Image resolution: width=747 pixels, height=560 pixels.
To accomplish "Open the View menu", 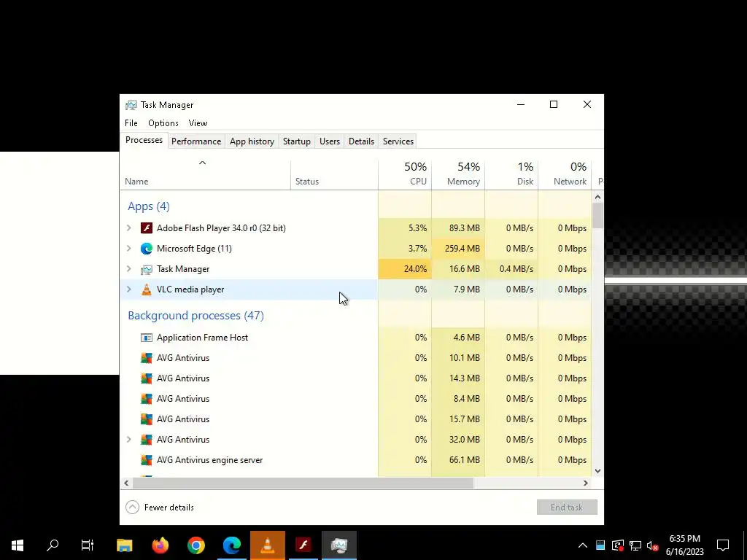I will tap(198, 123).
